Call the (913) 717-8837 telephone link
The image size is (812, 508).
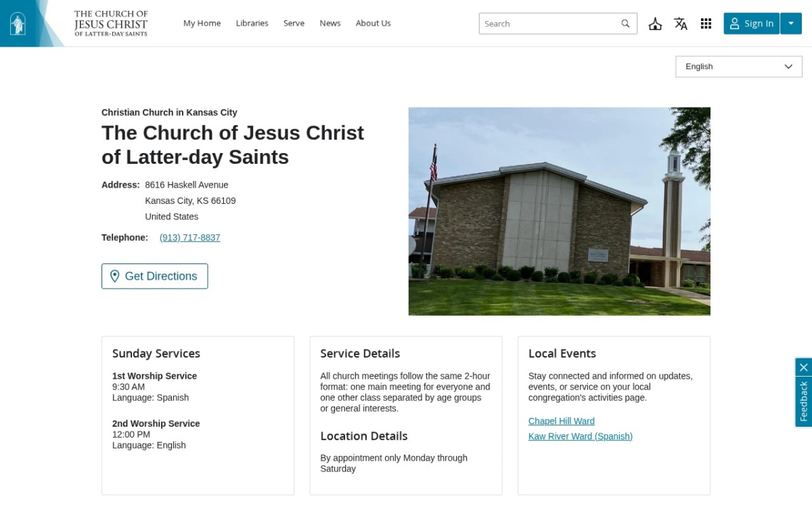tap(190, 238)
